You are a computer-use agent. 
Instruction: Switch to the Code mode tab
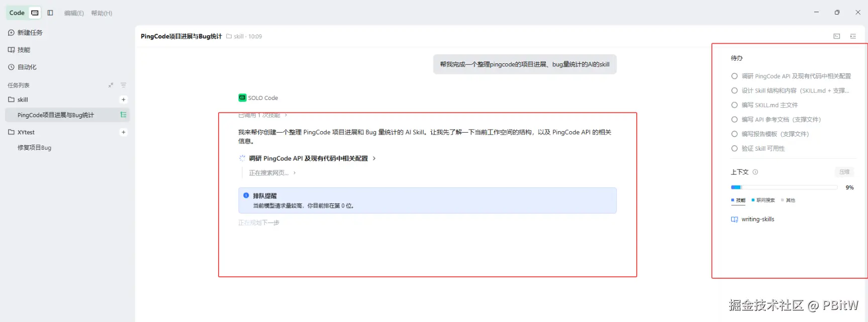[17, 13]
